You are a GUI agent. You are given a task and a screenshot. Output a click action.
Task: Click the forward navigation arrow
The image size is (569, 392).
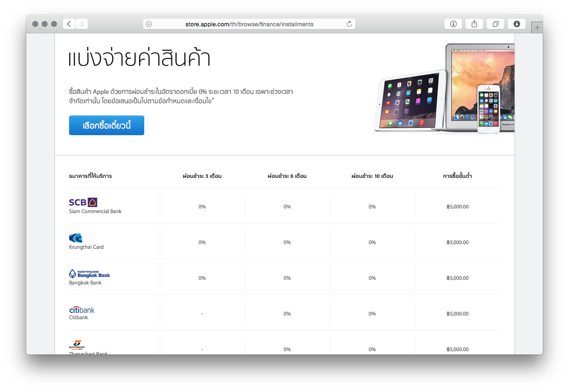82,24
